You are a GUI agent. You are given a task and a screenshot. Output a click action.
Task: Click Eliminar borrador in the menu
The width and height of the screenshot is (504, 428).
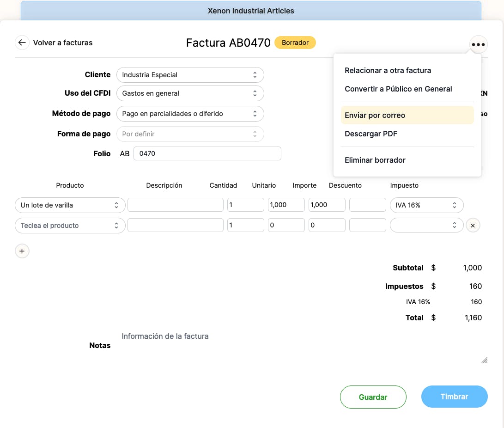[375, 160]
